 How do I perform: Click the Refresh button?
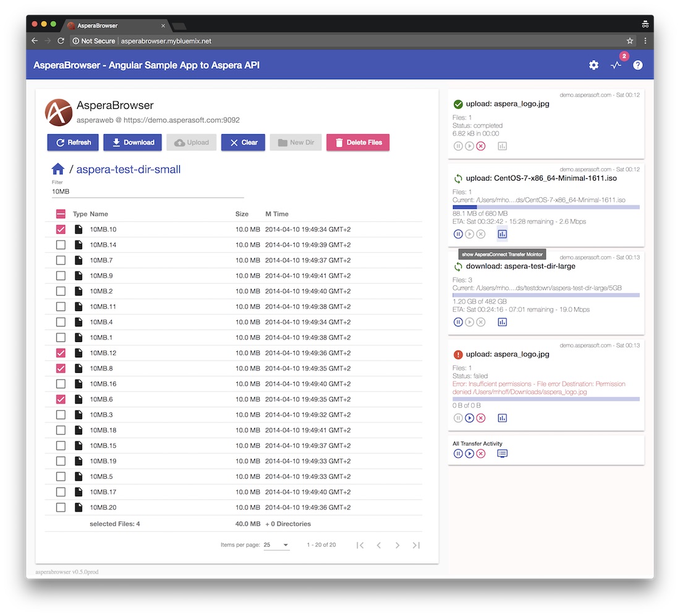(73, 142)
